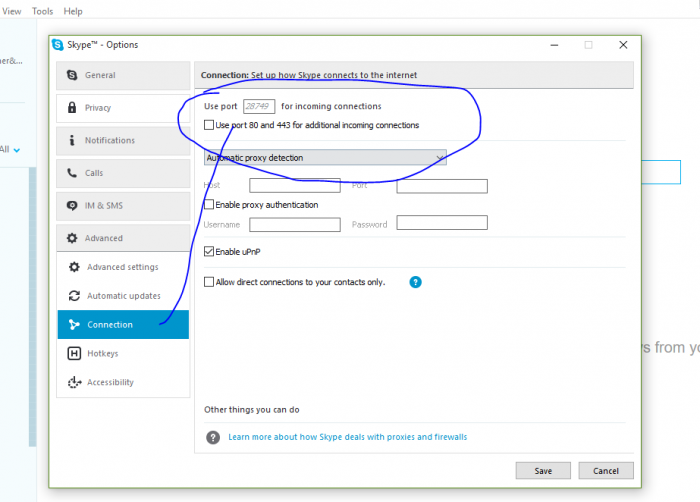Open the Calls settings section
Viewport: 700px width, 502px height.
click(123, 173)
